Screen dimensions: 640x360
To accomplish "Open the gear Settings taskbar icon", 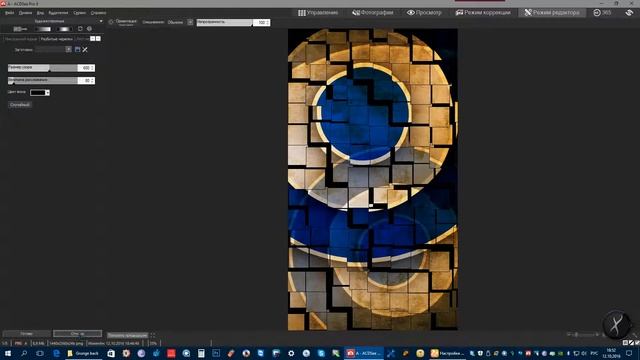I will coord(291,353).
